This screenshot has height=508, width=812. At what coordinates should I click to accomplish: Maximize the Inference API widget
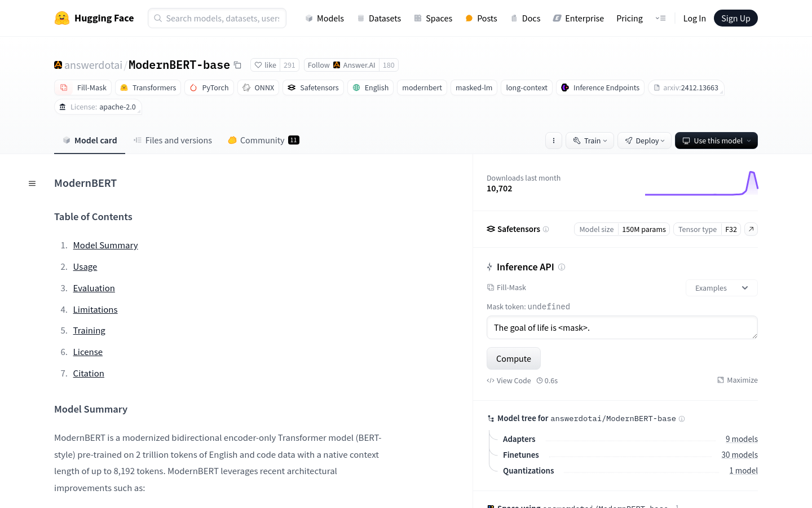(737, 380)
